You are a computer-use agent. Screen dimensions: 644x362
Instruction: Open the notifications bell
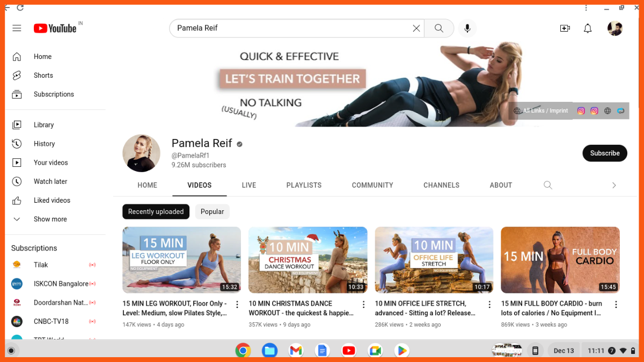click(588, 28)
